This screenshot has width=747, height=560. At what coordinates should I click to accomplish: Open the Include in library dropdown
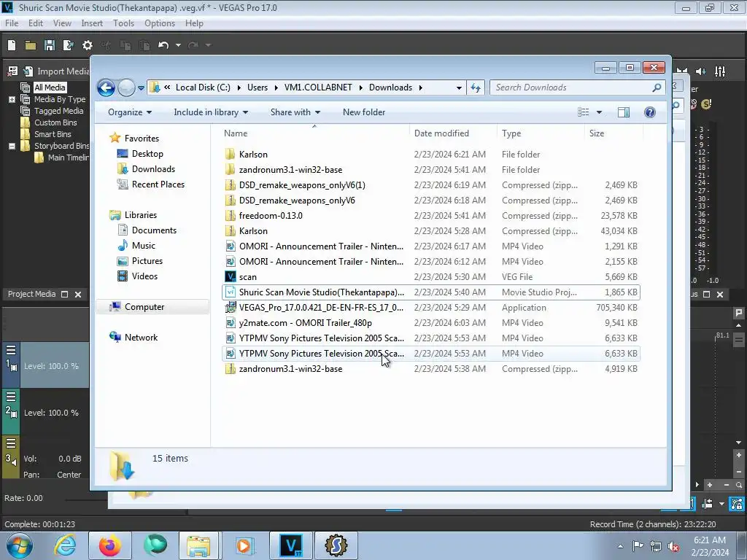(211, 112)
